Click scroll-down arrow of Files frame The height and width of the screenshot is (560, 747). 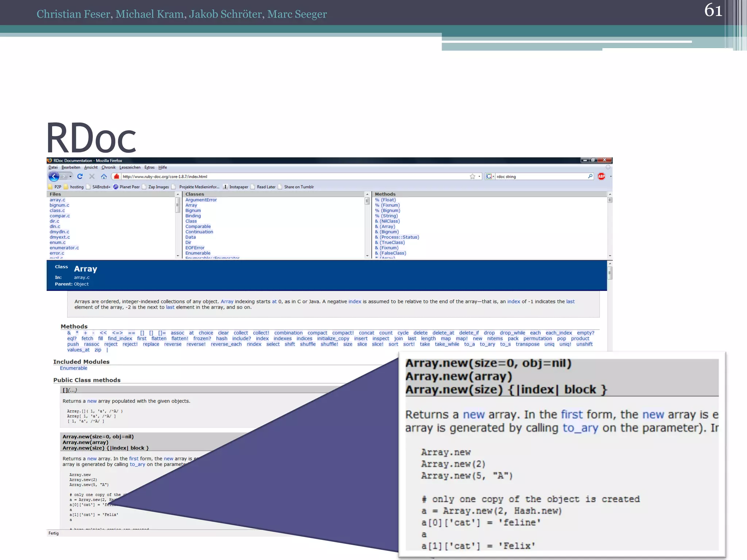178,256
